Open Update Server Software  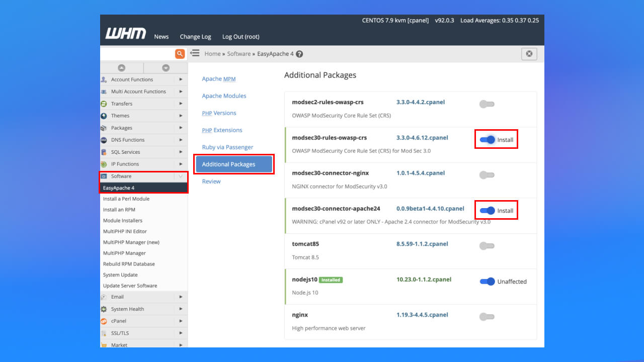[x=130, y=286]
